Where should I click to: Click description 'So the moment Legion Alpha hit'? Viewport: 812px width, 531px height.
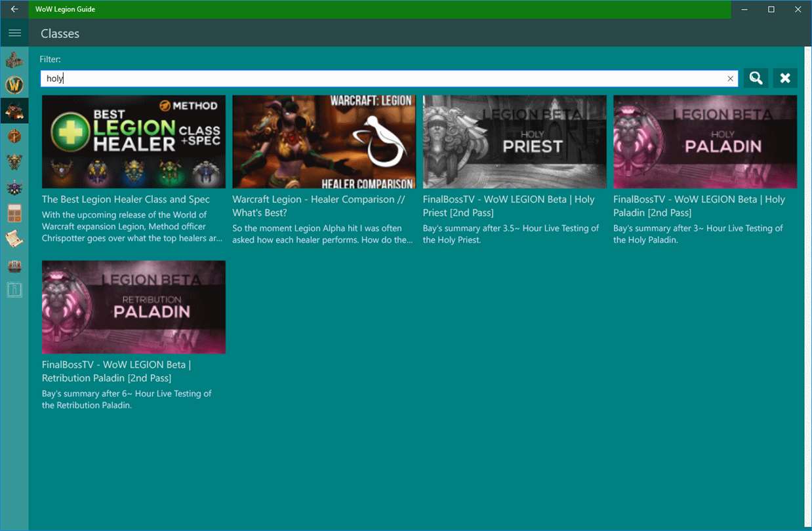tap(323, 234)
